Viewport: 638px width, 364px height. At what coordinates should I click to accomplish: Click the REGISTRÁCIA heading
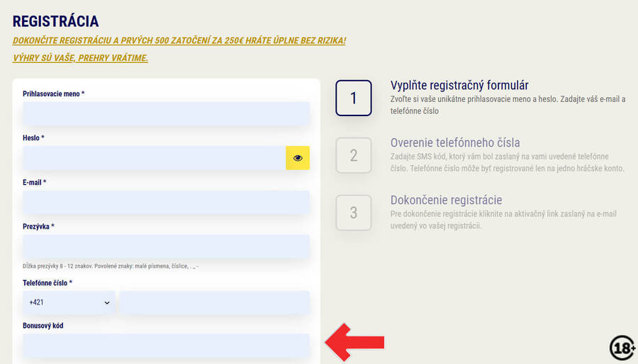pyautogui.click(x=56, y=21)
